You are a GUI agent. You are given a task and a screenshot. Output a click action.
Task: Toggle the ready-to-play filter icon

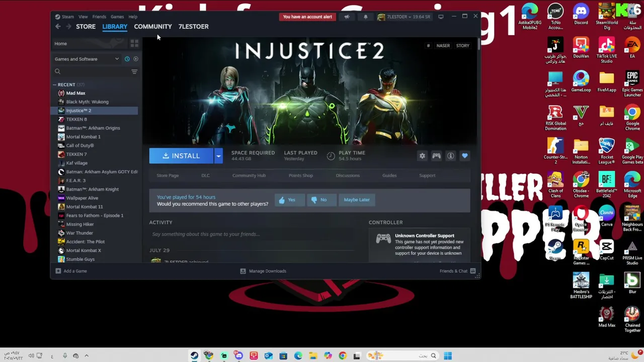(x=135, y=59)
